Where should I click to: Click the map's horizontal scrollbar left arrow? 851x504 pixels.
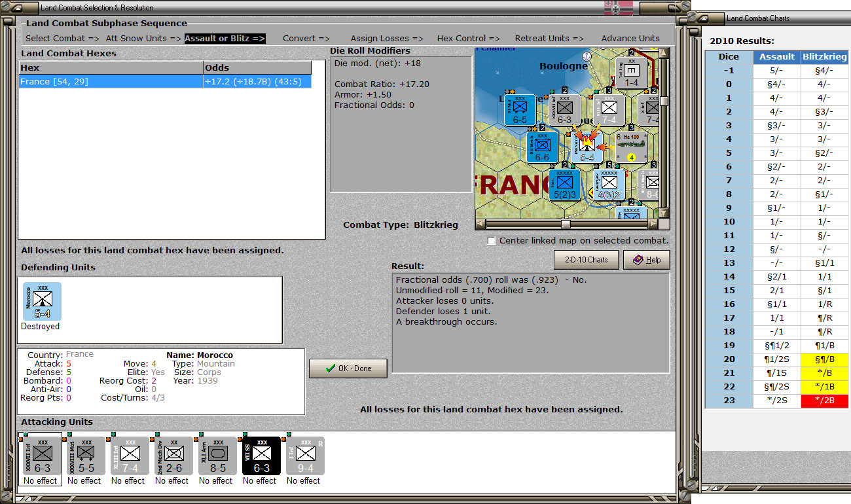click(x=480, y=224)
